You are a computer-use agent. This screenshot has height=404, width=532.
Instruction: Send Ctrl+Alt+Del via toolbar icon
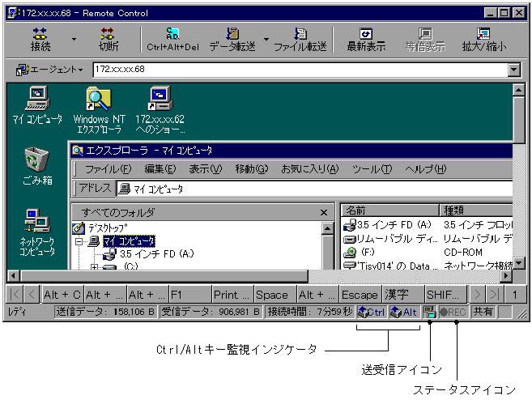[172, 40]
